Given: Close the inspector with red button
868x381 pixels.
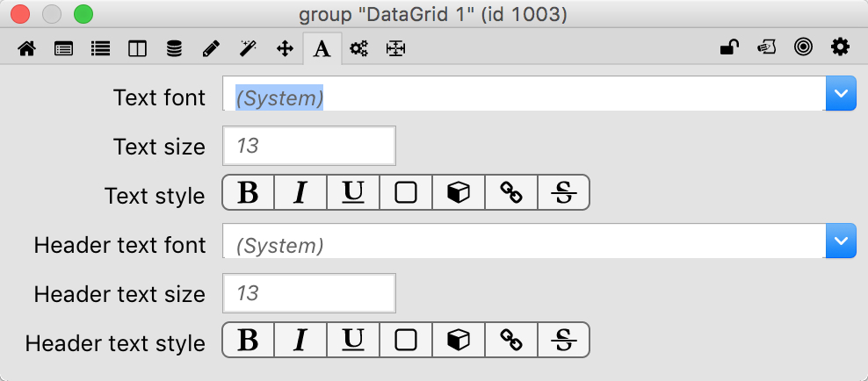Looking at the screenshot, I should (x=20, y=14).
